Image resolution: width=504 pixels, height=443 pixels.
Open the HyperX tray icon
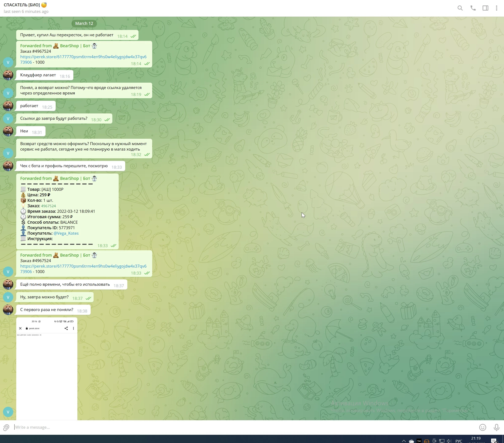coord(419,441)
